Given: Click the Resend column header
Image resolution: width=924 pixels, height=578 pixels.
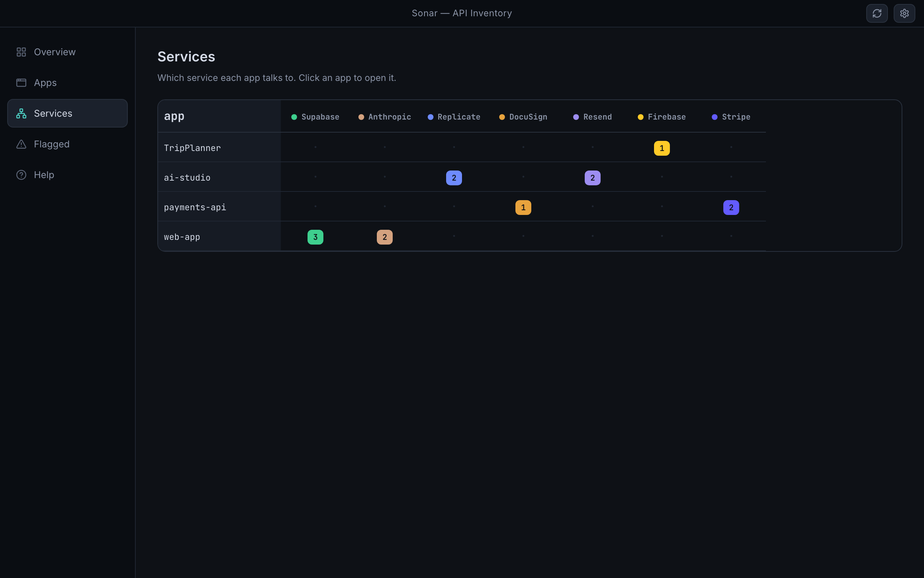Looking at the screenshot, I should coord(593,117).
